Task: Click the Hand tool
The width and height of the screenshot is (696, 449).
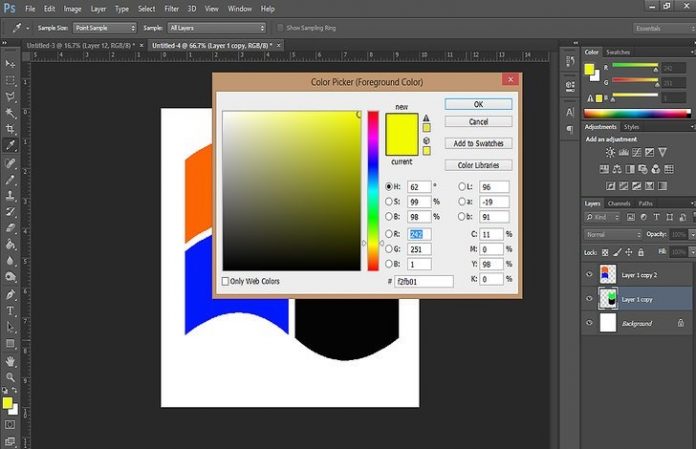Action: tap(10, 360)
